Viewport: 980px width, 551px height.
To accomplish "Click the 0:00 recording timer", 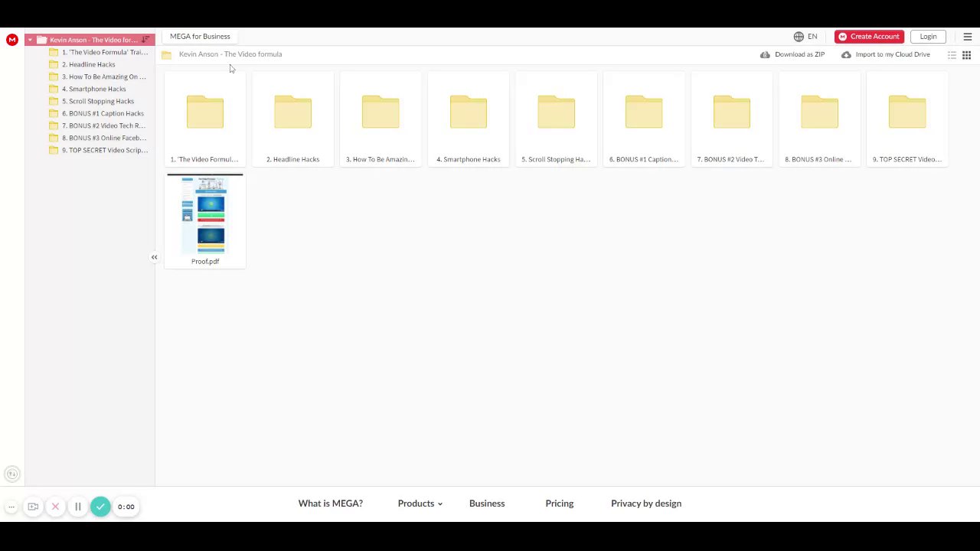I will (126, 507).
